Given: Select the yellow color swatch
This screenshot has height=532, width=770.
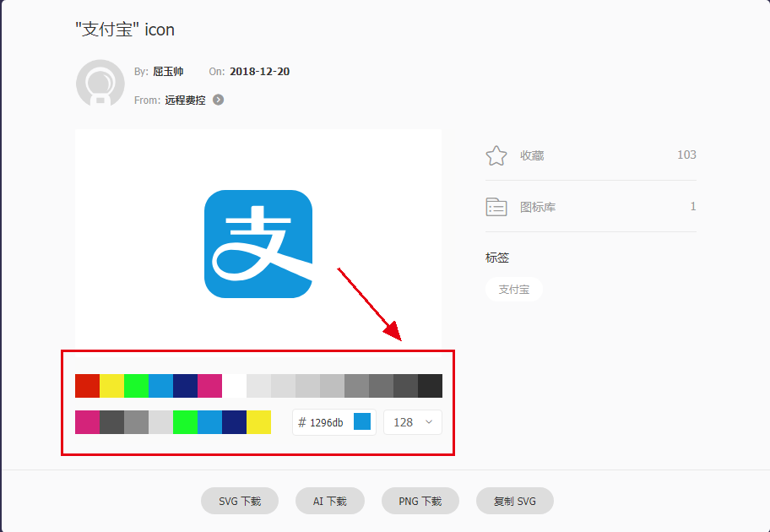Looking at the screenshot, I should (x=112, y=385).
